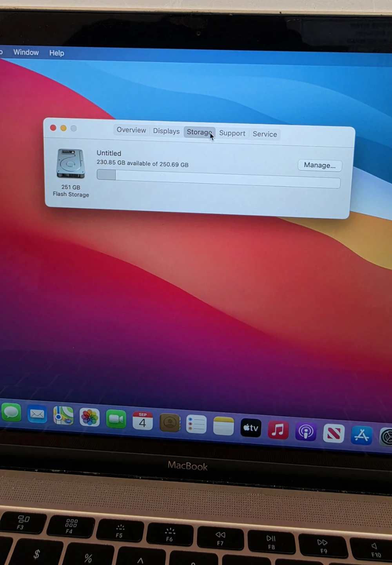Click the 'Untitled' volume name
Screen dimensions: 392x565
click(x=109, y=153)
